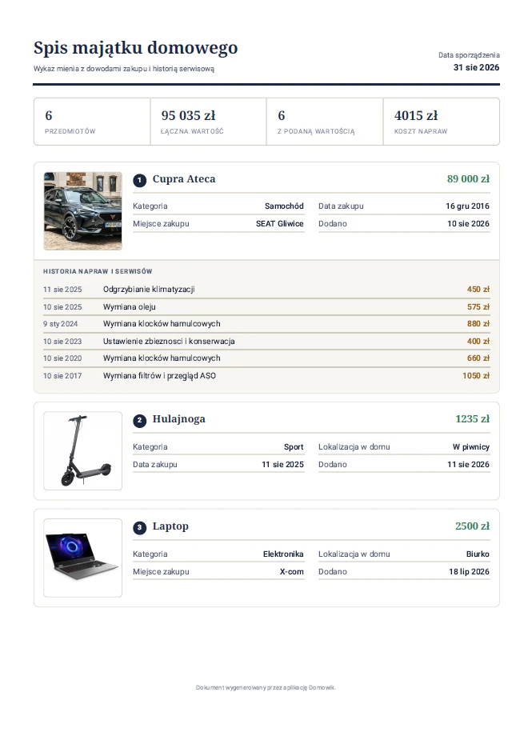The height and width of the screenshot is (756, 532).
Task: Click the '11 sie 2025' repair date for klimatyzacja
Action: click(x=62, y=290)
